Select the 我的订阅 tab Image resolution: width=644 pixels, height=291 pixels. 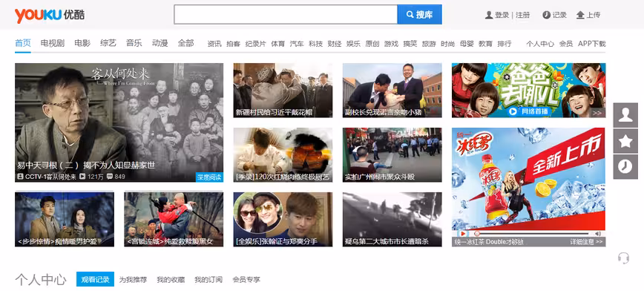(208, 280)
